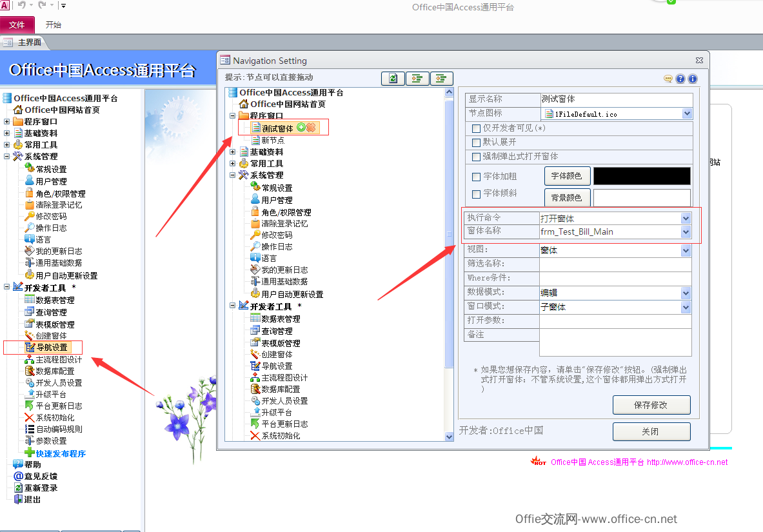Click 角色/权限管理 lock icon in main window tree
The image size is (763, 532).
[x=30, y=193]
